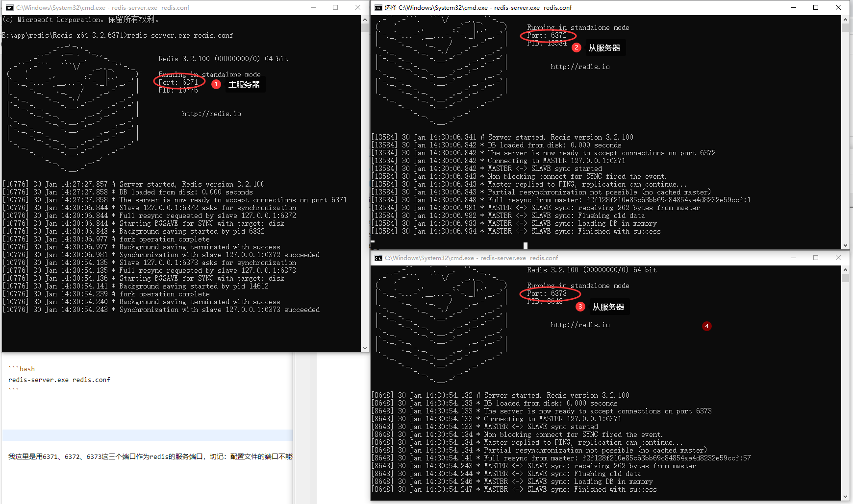Viewport: 853px width, 504px height.
Task: Click '[13584] Connecting to MASTER 127.0.0.1:6371' line
Action: tap(499, 161)
